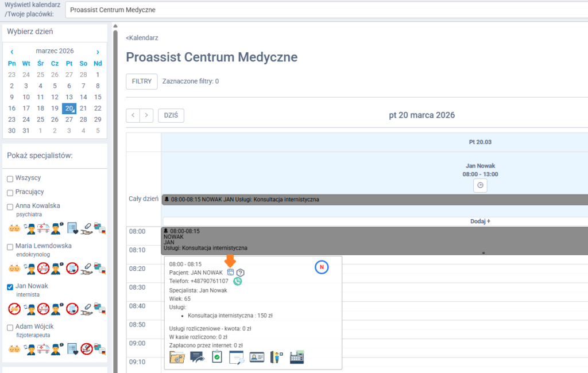Click the message forward icon in the popup
588x373 pixels.
click(198, 356)
